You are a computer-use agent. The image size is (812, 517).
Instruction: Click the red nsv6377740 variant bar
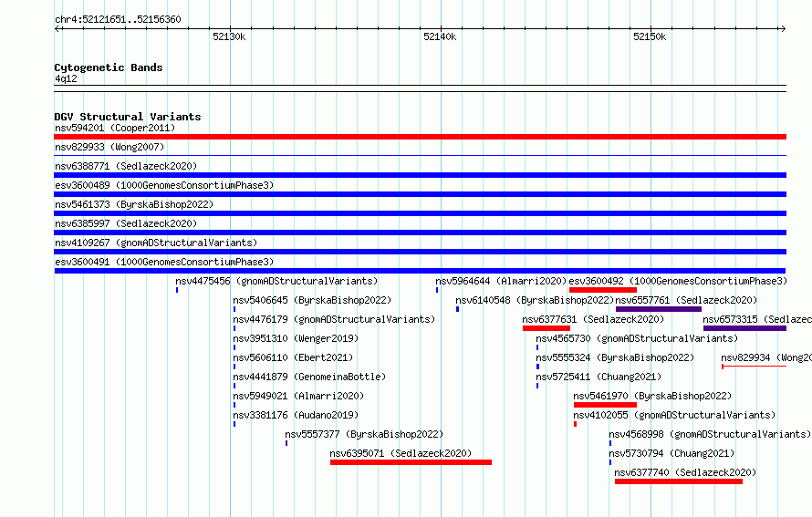point(679,481)
